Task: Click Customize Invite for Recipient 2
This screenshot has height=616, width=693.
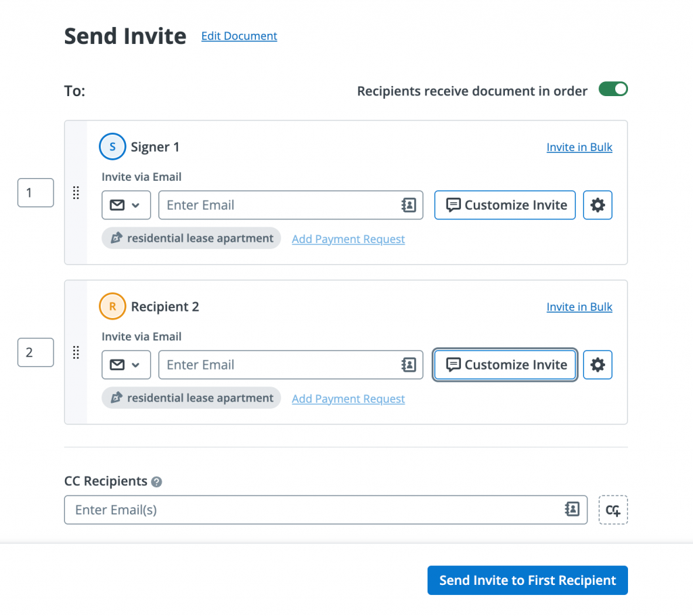Action: [504, 365]
